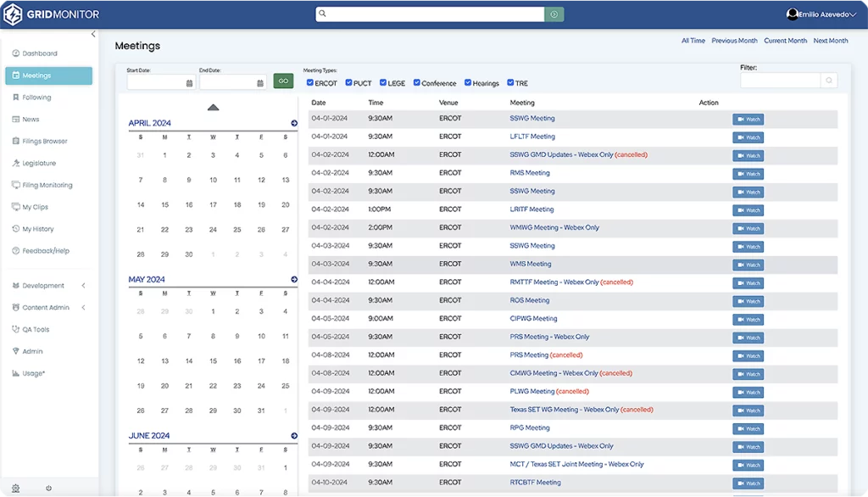Click the arrow next to May 2024
Image resolution: width=868 pixels, height=497 pixels.
[294, 279]
